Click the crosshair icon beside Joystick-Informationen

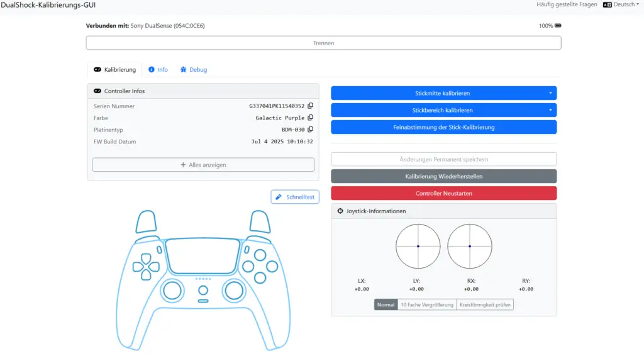point(340,211)
